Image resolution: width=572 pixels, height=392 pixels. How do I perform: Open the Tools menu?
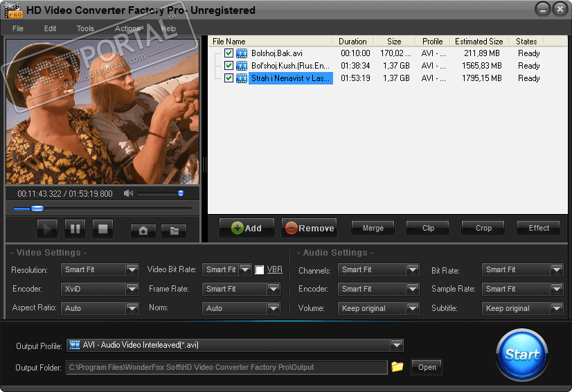coord(85,28)
